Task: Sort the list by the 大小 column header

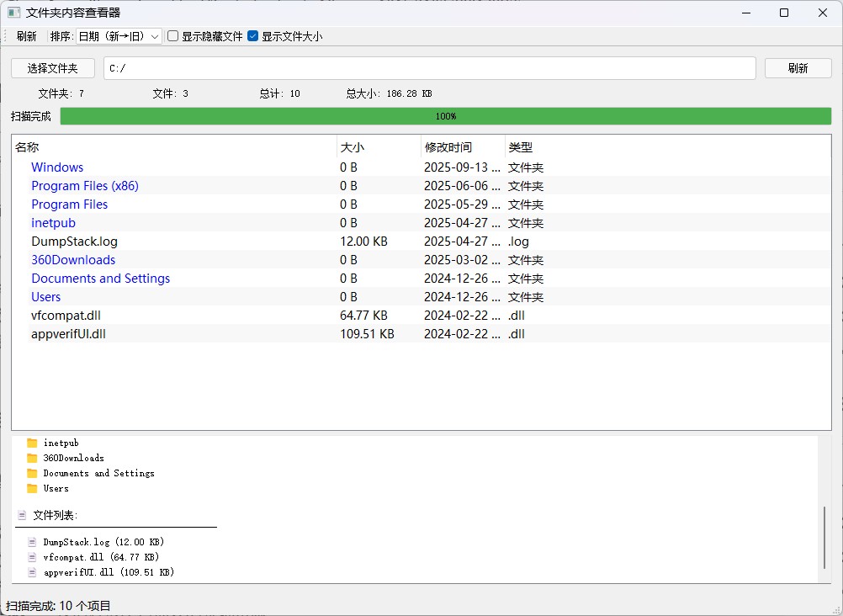Action: [x=352, y=147]
